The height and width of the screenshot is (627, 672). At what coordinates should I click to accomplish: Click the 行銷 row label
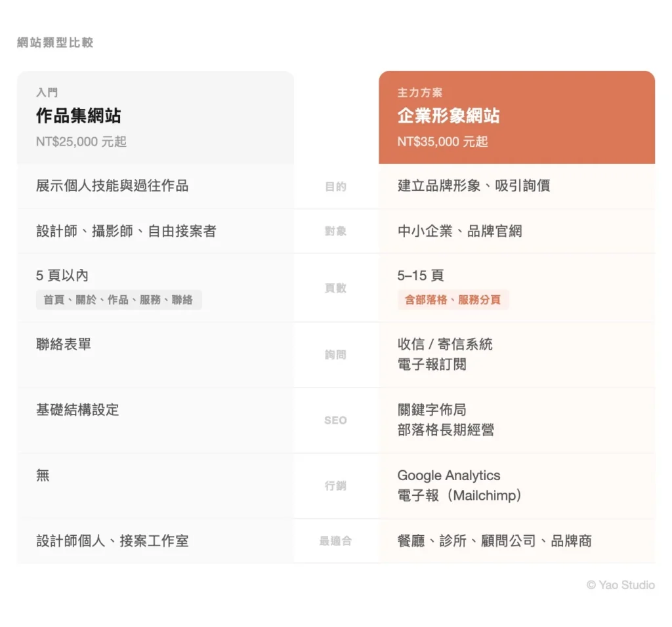pos(337,486)
